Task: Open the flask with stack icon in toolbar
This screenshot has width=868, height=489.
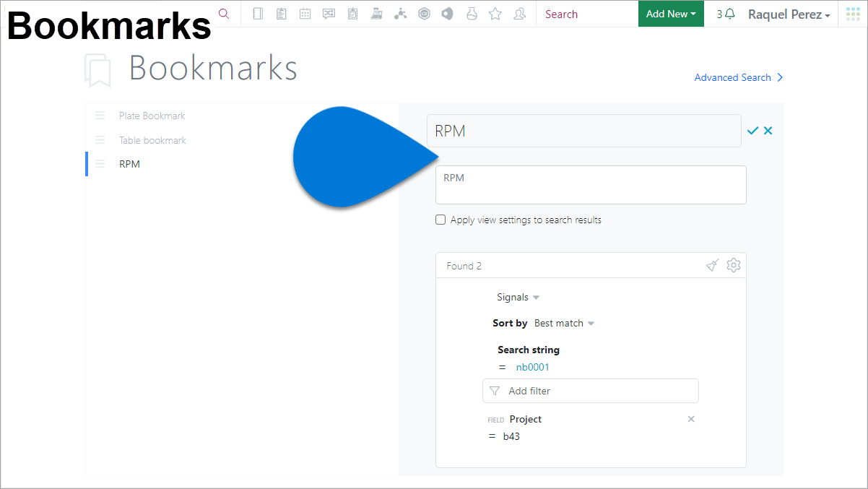Action: click(x=376, y=14)
